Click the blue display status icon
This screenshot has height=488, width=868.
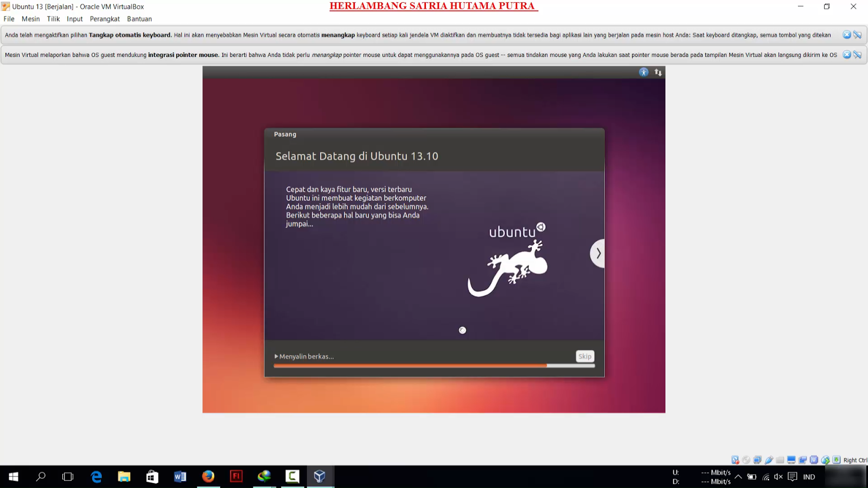792,460
